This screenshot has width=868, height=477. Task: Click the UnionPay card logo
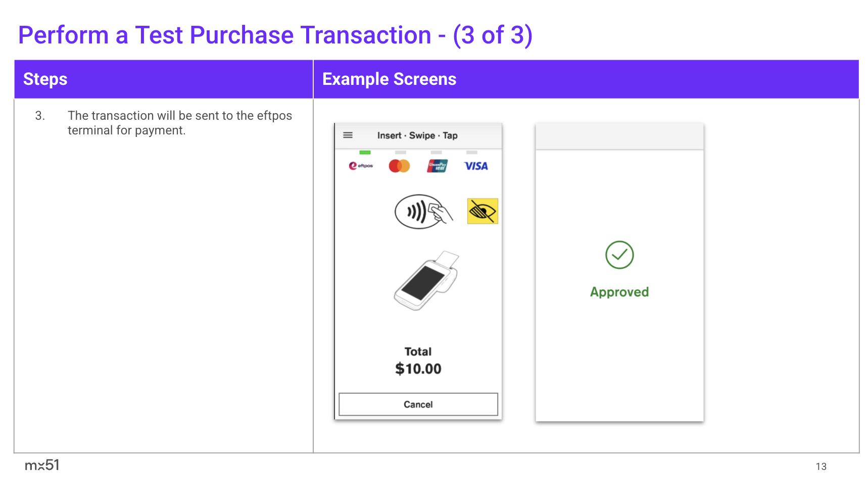pyautogui.click(x=437, y=166)
